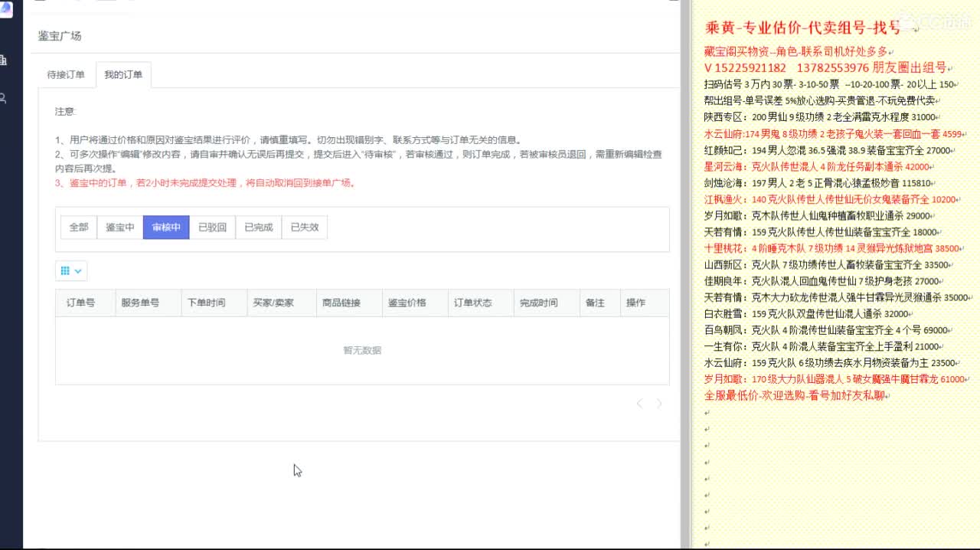Click the 鉴宝广场 page title
Viewport: 980px width, 550px height.
point(60,36)
